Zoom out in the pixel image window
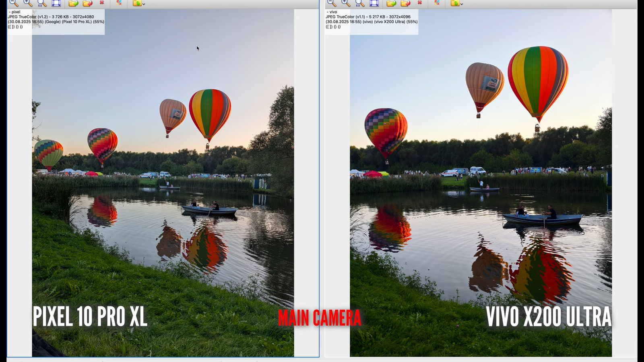The height and width of the screenshot is (362, 644). pyautogui.click(x=14, y=3)
